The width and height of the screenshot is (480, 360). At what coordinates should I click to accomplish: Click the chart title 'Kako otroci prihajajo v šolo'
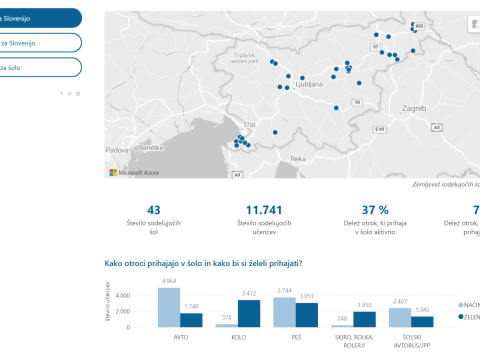[x=203, y=263]
